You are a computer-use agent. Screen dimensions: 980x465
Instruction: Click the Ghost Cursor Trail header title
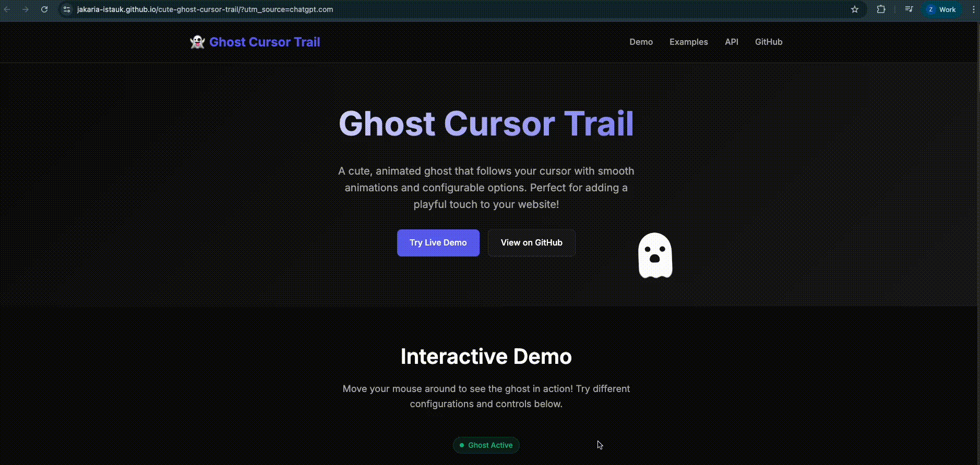click(x=265, y=42)
